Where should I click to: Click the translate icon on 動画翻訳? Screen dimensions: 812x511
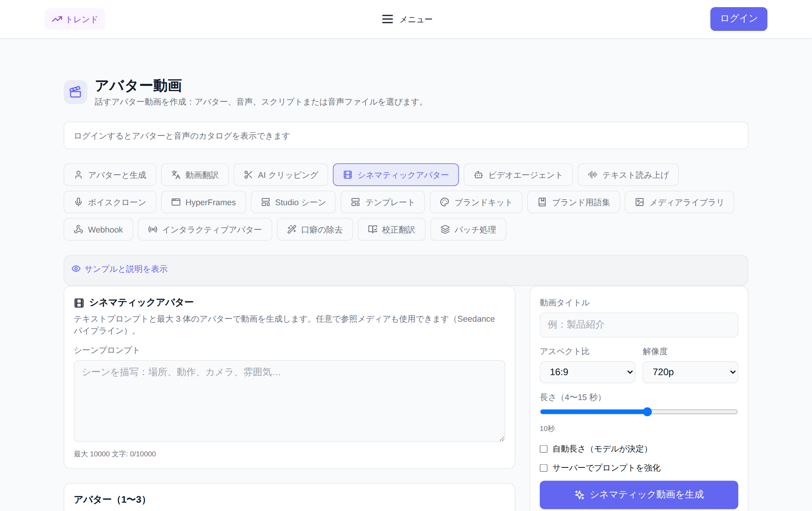coord(176,175)
